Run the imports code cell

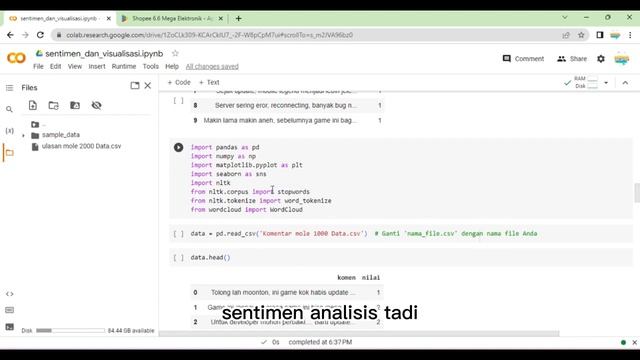coord(178,147)
